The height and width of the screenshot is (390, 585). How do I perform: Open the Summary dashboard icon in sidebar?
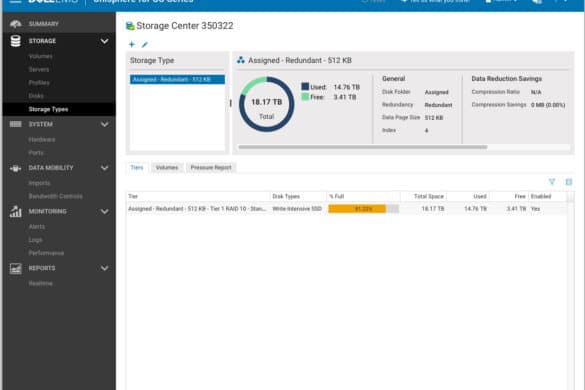[x=15, y=24]
